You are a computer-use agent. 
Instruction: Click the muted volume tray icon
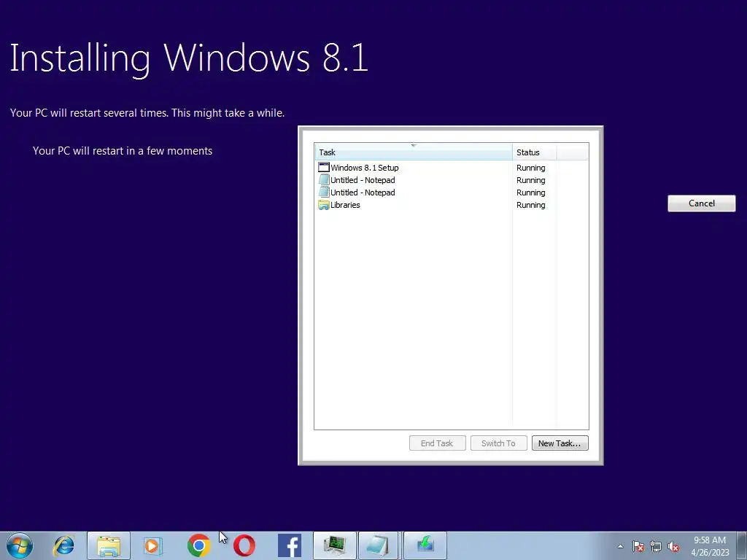click(x=673, y=546)
